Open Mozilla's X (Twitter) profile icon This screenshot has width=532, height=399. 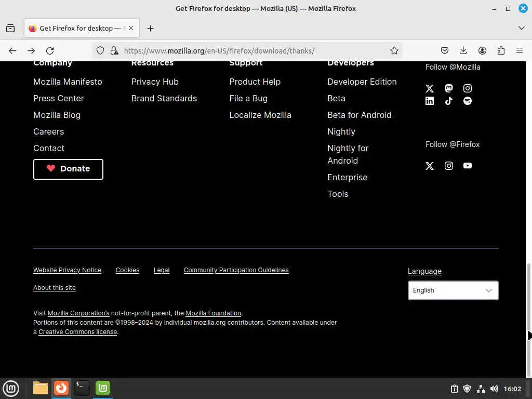pyautogui.click(x=430, y=88)
